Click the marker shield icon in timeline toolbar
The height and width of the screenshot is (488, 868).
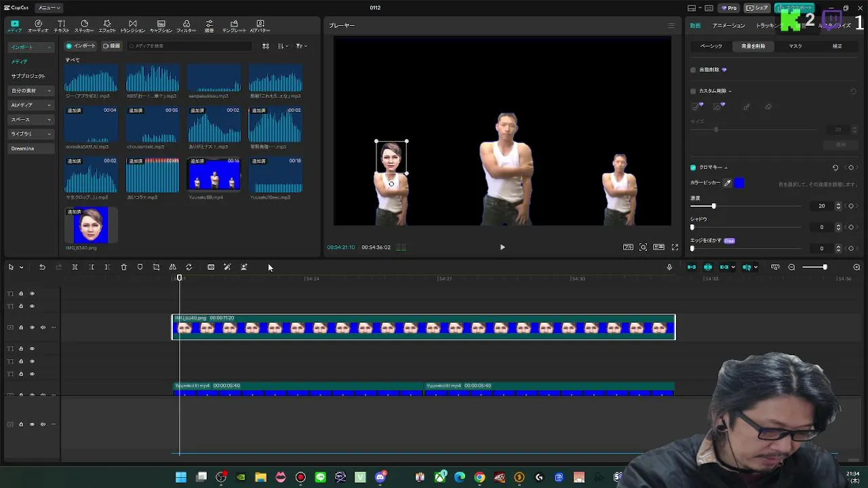(x=140, y=267)
